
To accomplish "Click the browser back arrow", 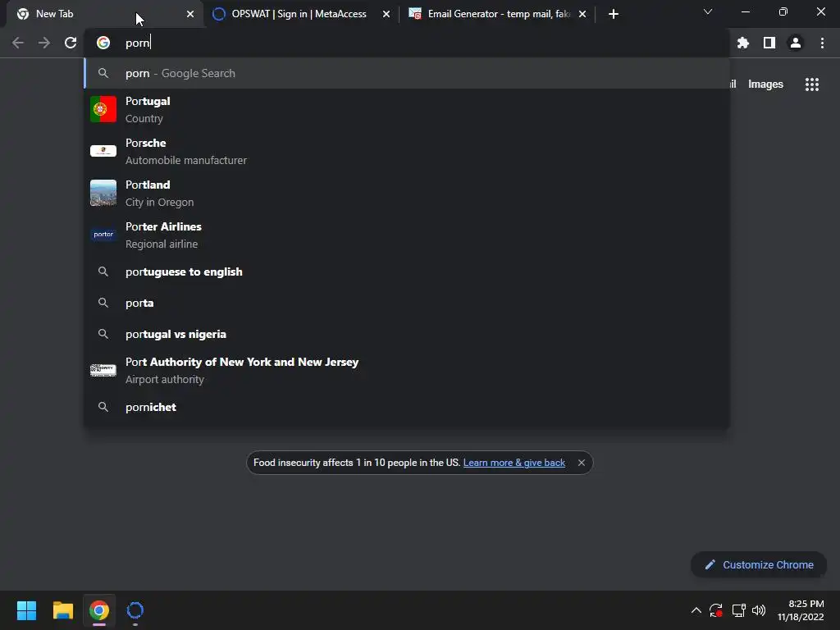I will (18, 43).
